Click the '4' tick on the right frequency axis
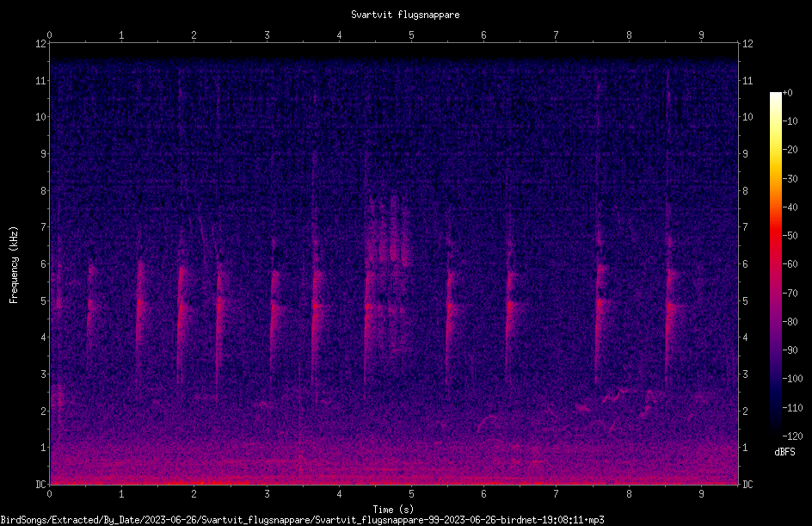 click(745, 337)
